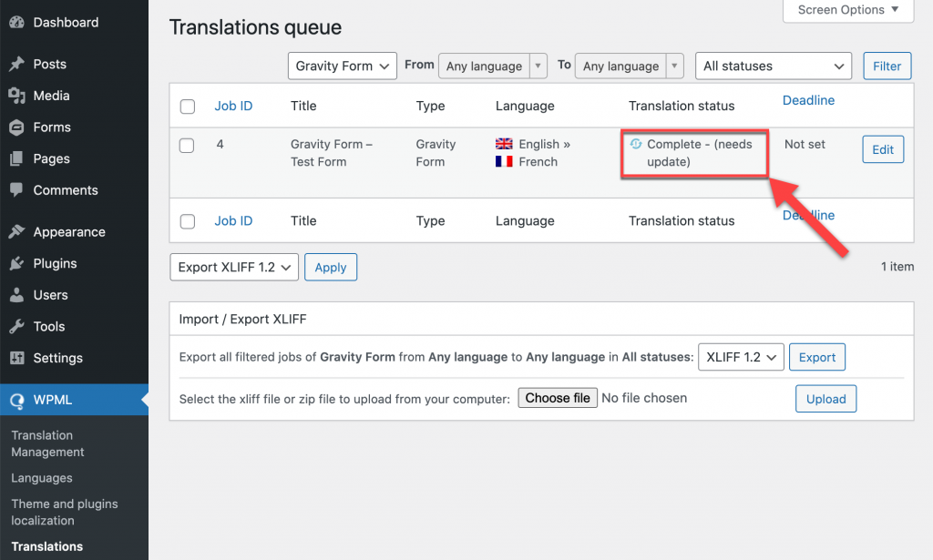
Task: Click the 'Not set' deadline cell
Action: (x=805, y=144)
